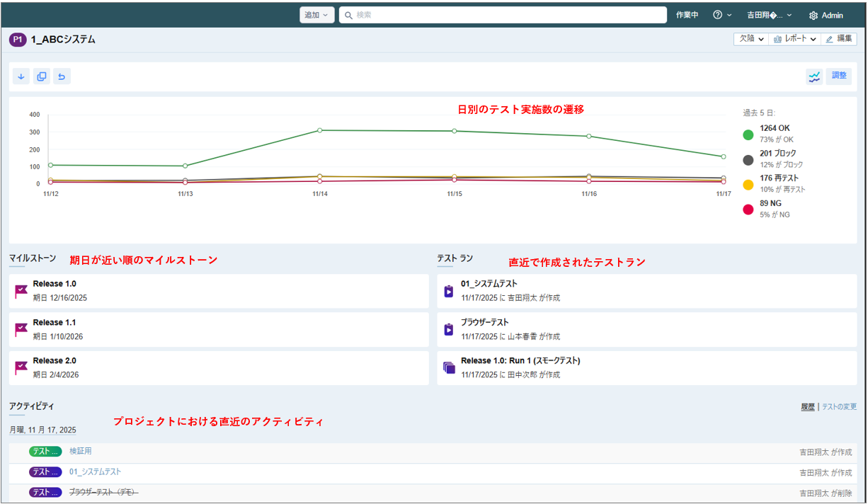
Task: Click the 編集 edit button
Action: tap(839, 39)
